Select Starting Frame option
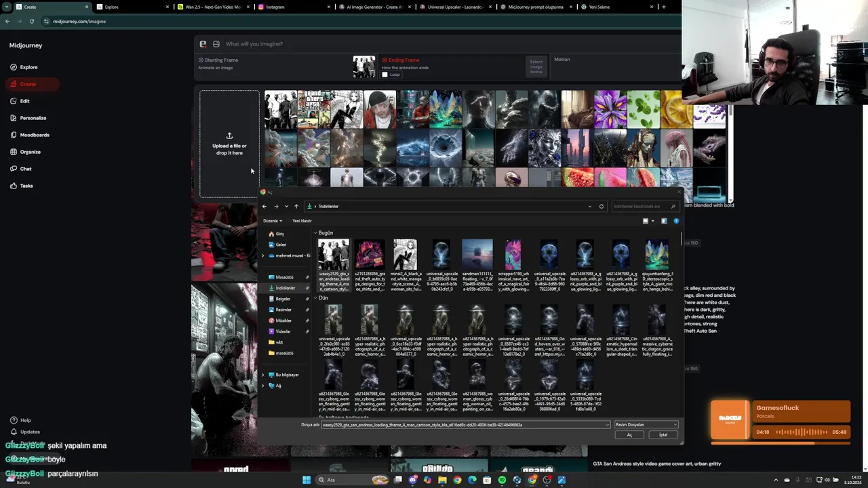Viewport: 868px width, 488px height. [x=218, y=60]
